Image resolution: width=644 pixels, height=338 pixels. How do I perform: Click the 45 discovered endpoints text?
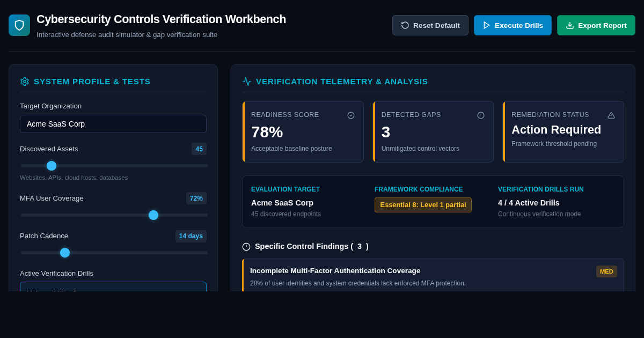pyautogui.click(x=286, y=214)
